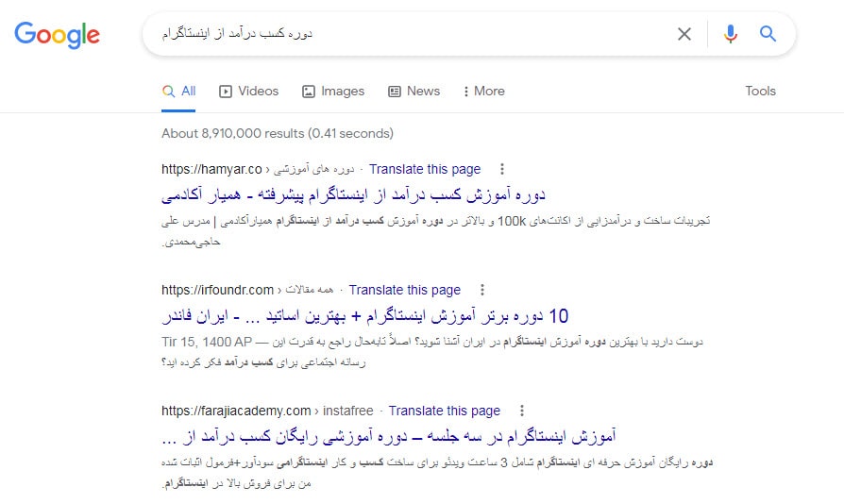Translate the farajiacademy.com result page
844x504 pixels.
point(445,411)
